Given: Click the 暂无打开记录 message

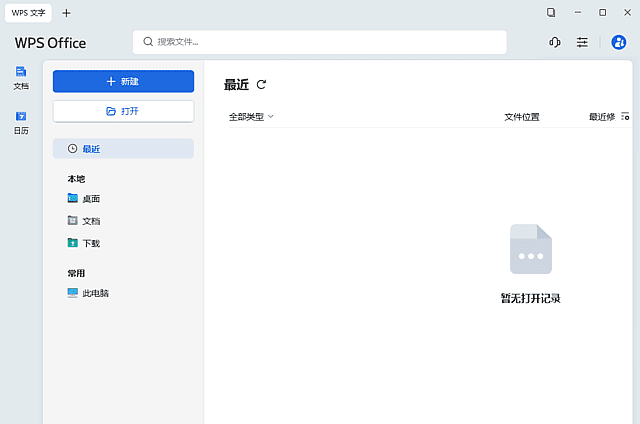Looking at the screenshot, I should pyautogui.click(x=531, y=298).
